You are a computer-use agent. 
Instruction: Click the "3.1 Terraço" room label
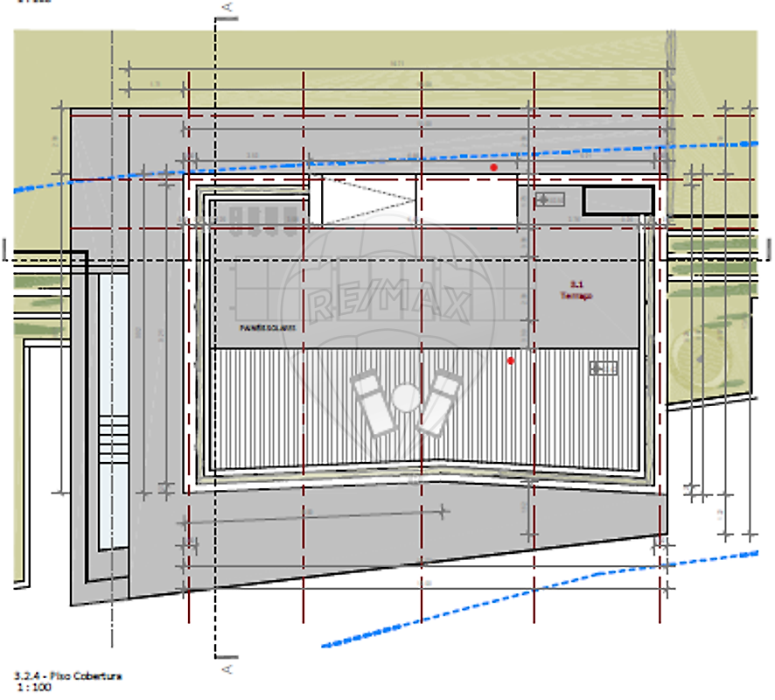(x=576, y=290)
